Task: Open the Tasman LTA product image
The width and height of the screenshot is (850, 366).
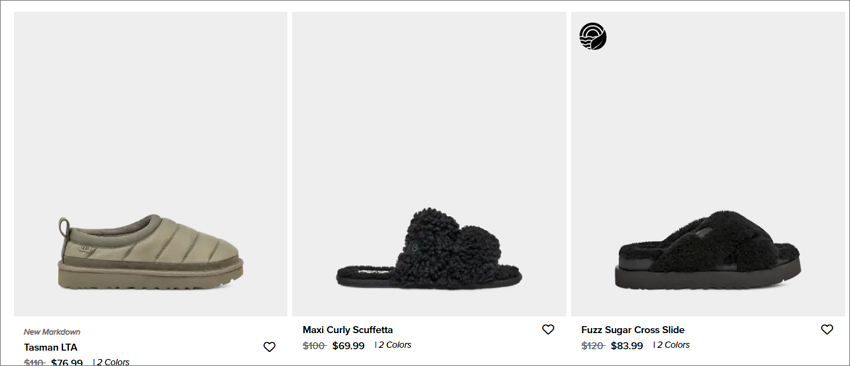Action: 151,164
